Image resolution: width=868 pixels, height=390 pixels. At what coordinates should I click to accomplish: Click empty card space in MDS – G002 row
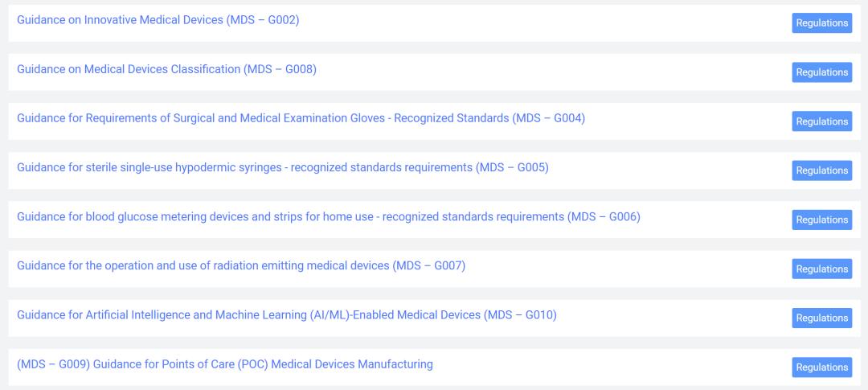tap(547, 23)
